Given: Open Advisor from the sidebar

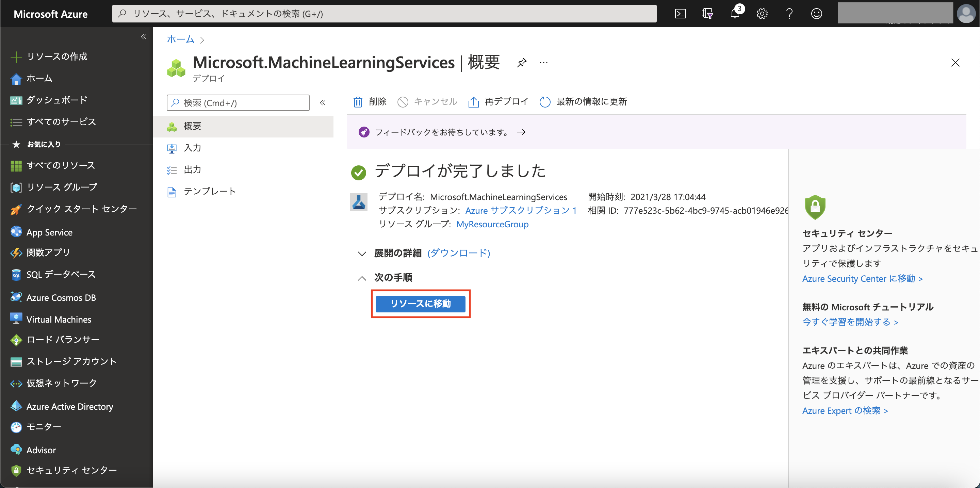Looking at the screenshot, I should pos(40,450).
